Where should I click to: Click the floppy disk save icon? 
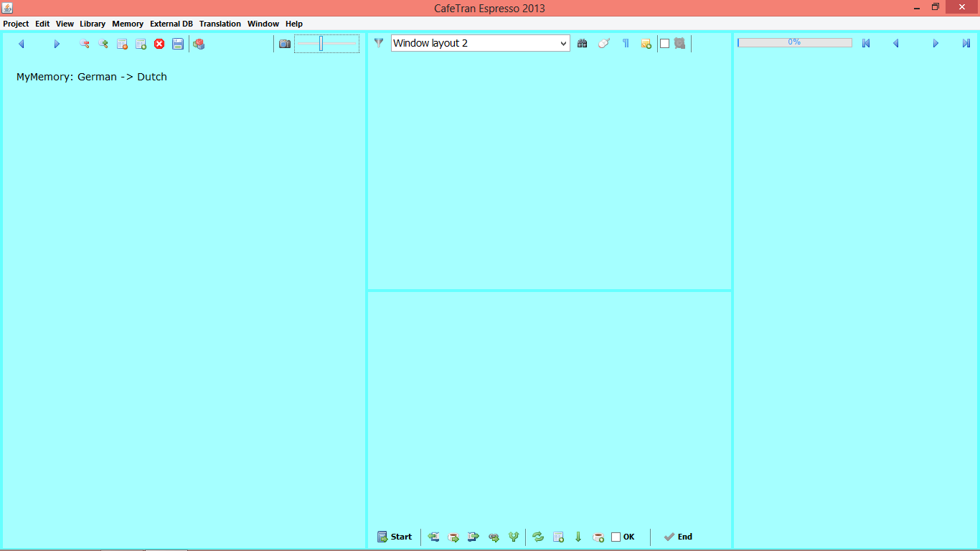[x=178, y=44]
